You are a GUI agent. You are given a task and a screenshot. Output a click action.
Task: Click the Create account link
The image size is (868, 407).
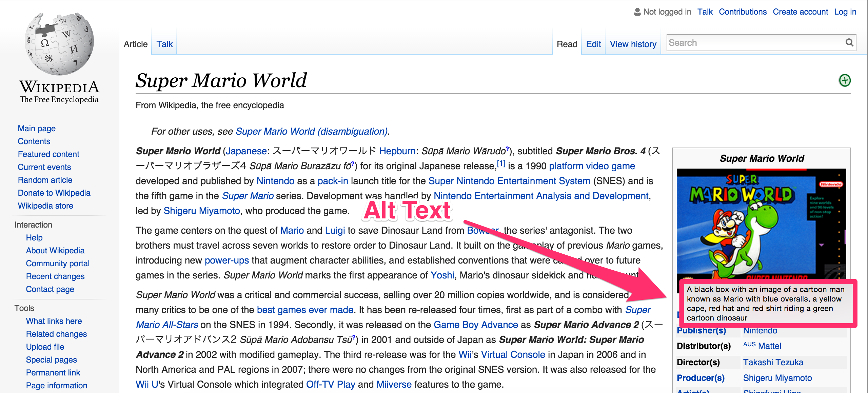tap(800, 12)
